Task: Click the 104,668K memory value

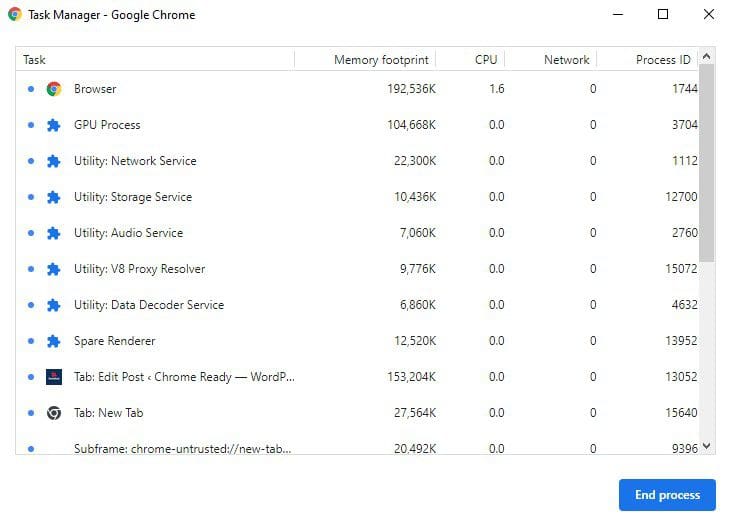Action: 412,125
